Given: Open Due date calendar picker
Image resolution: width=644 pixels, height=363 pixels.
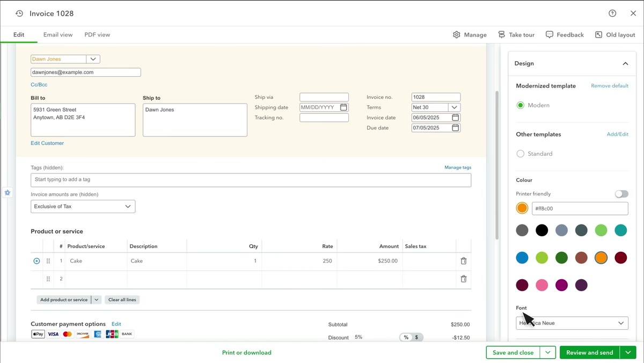Looking at the screenshot, I should (455, 128).
